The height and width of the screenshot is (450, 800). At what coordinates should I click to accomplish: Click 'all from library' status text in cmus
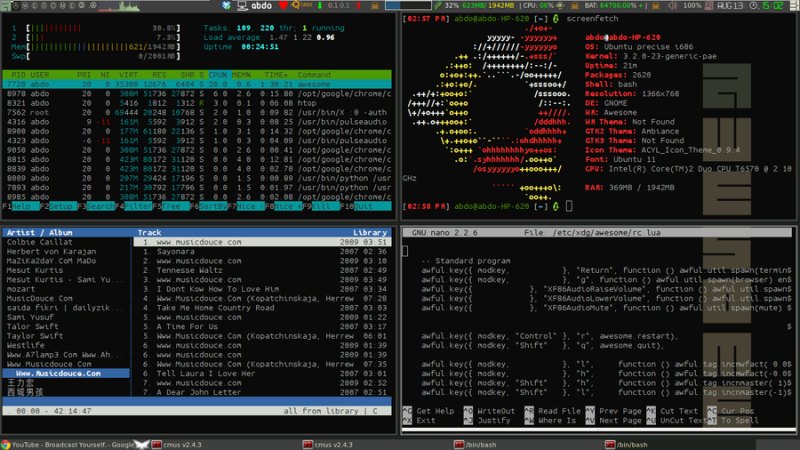(321, 411)
